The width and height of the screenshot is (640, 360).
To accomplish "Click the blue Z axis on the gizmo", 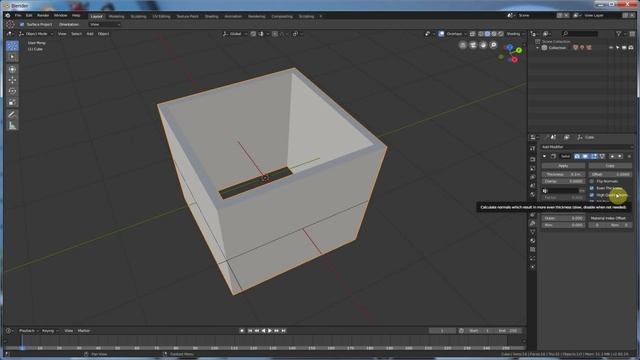I will [x=509, y=47].
